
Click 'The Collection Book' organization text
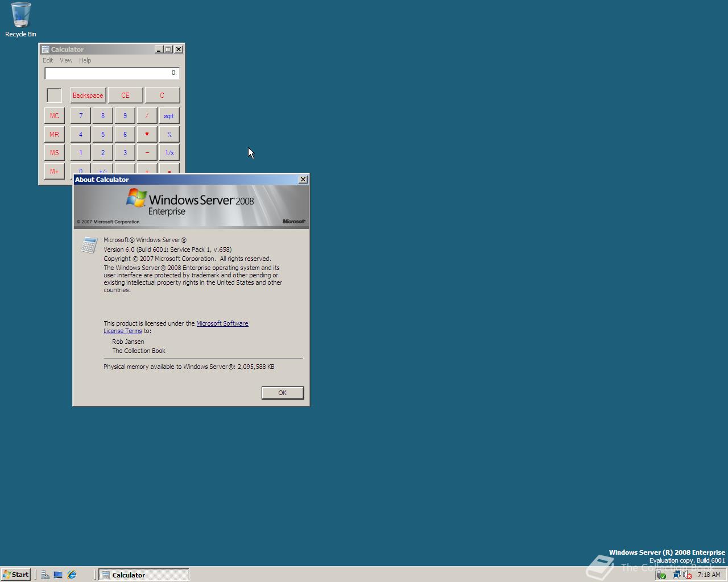click(x=139, y=351)
